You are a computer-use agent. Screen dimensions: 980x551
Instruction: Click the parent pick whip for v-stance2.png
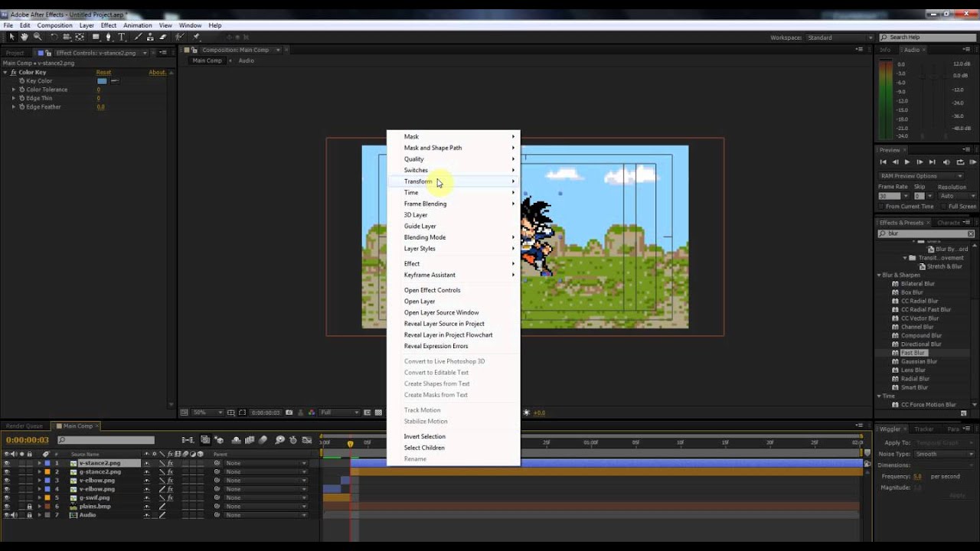click(x=217, y=463)
